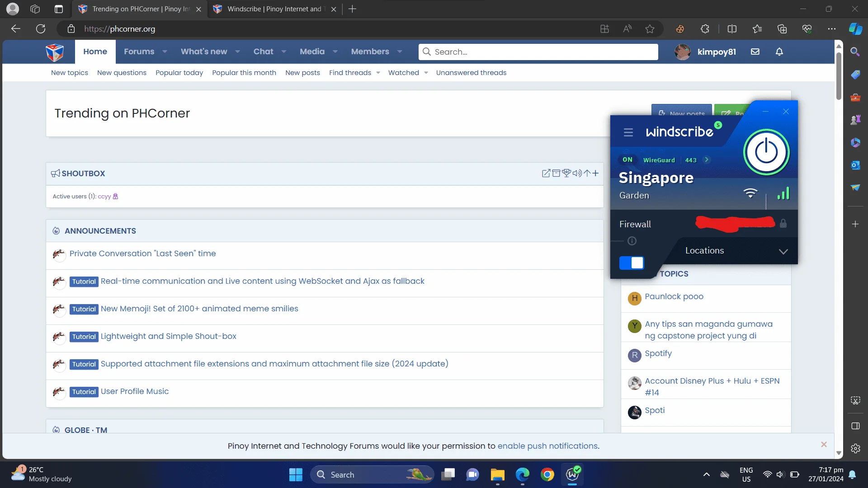Open a new browser tab
The image size is (868, 488).
point(352,9)
